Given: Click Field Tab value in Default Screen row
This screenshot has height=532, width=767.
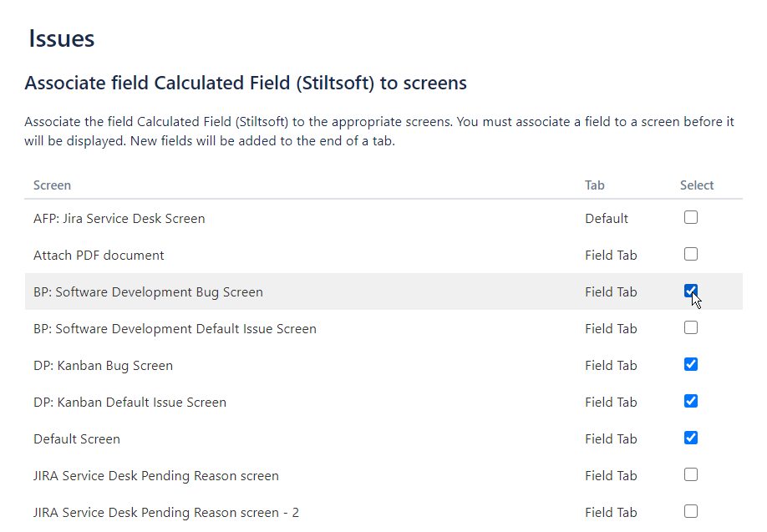Looking at the screenshot, I should [x=610, y=439].
